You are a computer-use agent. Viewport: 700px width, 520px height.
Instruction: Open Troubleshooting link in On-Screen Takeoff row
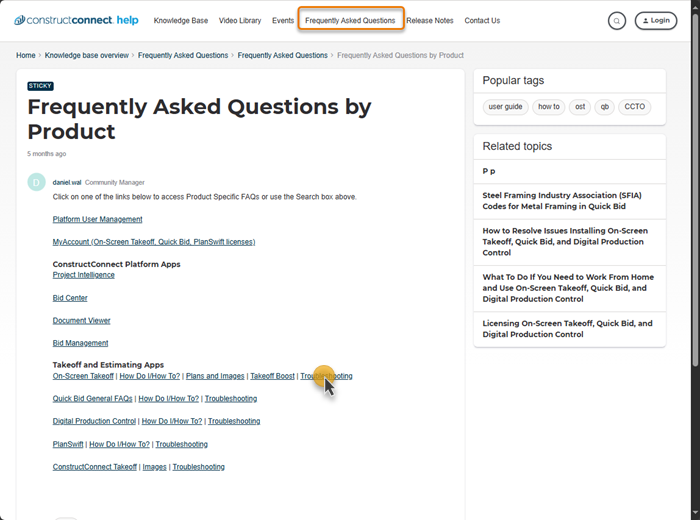click(326, 376)
